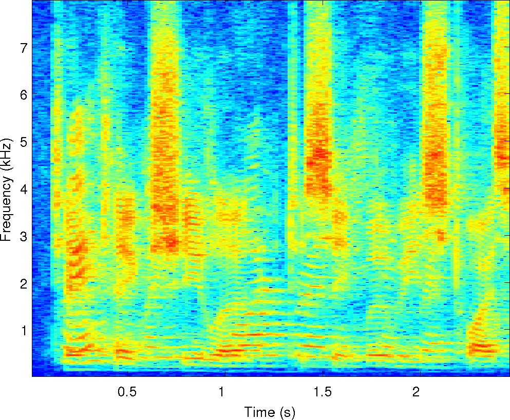Click the "Frequency (kHz)" y-axis label
Image resolution: width=510 pixels, height=420 pixels.
[x=6, y=190]
